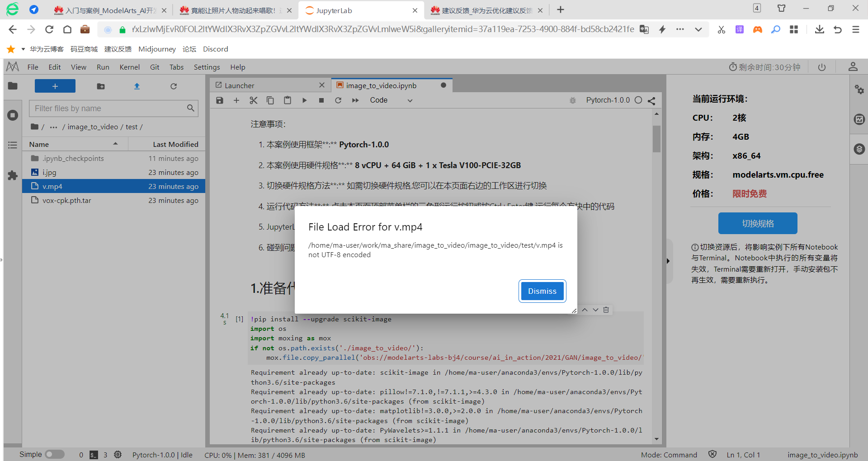868x461 pixels.
Task: Click the power shutdown icon
Action: point(822,67)
